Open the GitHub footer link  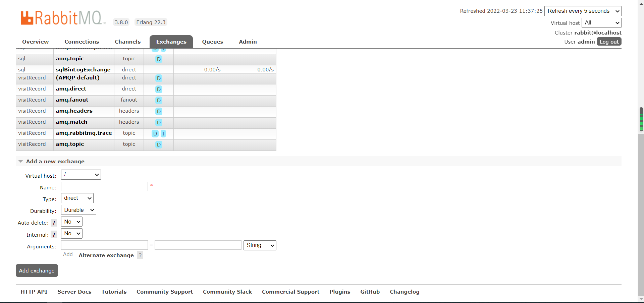point(370,292)
